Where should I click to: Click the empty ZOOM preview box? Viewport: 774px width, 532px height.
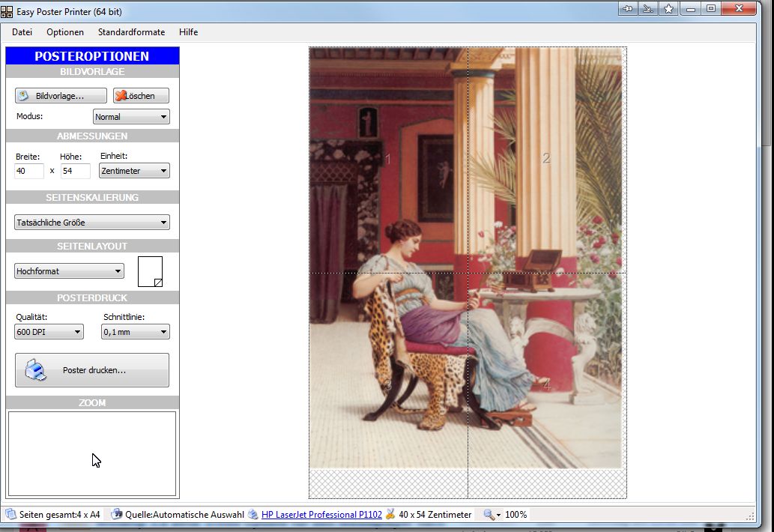(x=92, y=453)
